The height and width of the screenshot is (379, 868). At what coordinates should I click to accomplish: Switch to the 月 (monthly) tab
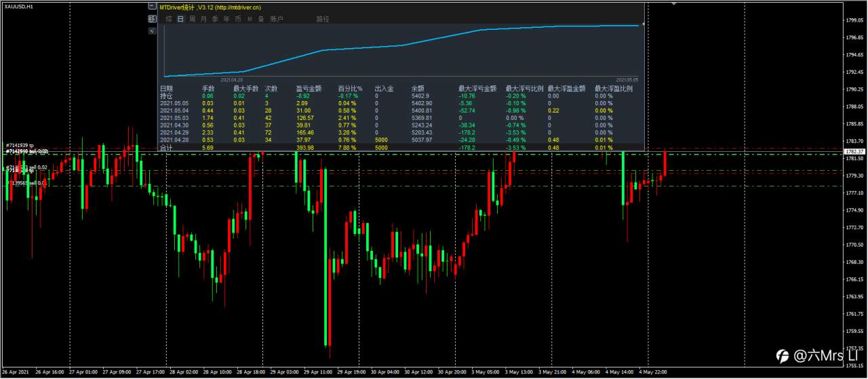tap(204, 19)
